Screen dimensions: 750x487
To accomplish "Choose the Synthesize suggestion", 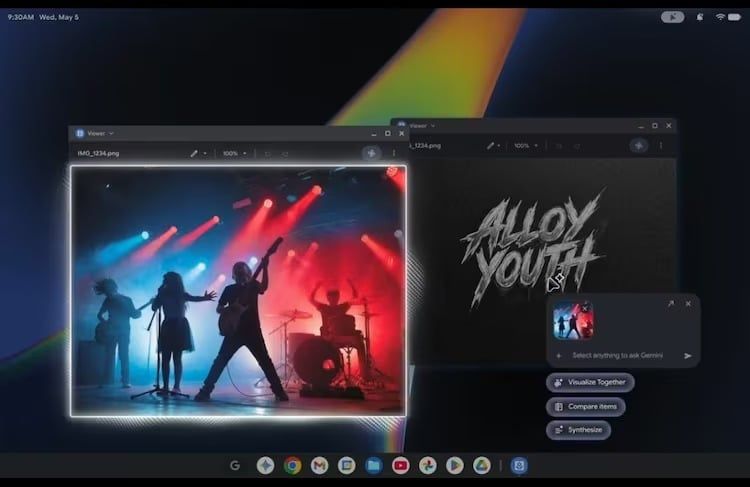I will (x=578, y=430).
